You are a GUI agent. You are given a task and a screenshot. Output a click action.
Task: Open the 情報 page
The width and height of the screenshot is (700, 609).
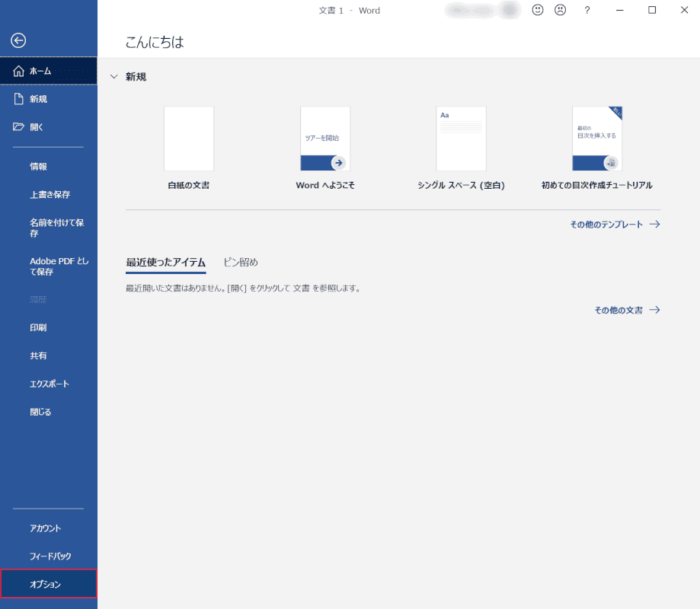(49, 167)
